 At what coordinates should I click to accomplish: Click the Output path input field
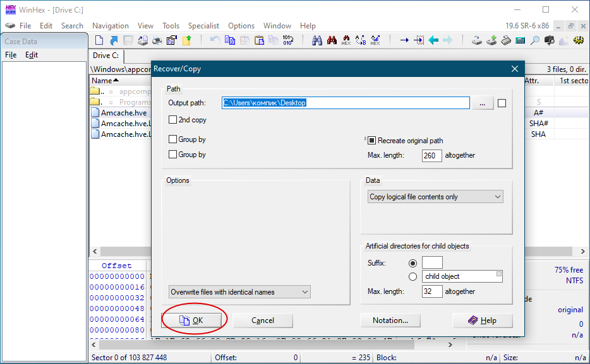346,103
